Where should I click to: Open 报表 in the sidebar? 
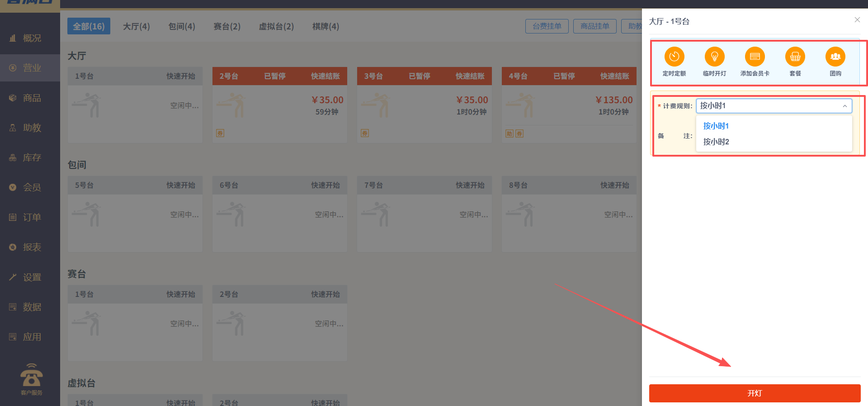coord(31,247)
